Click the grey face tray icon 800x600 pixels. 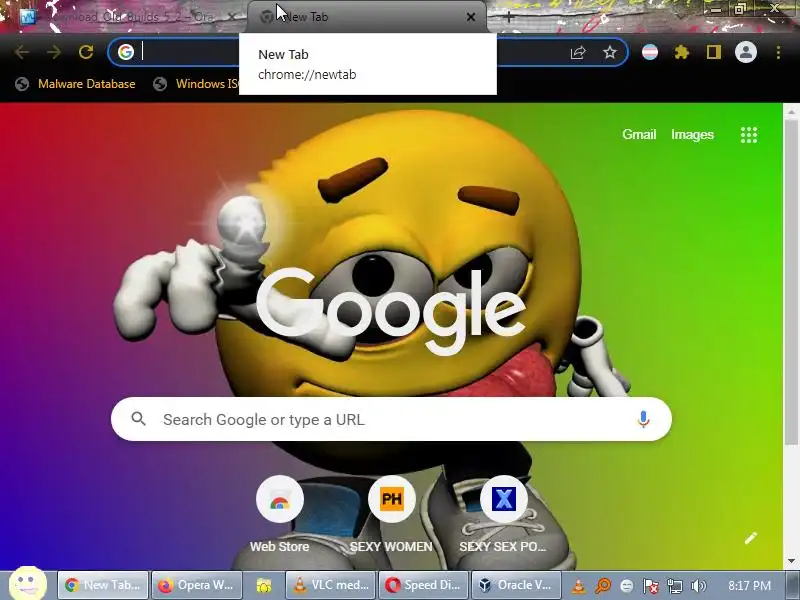(x=627, y=586)
